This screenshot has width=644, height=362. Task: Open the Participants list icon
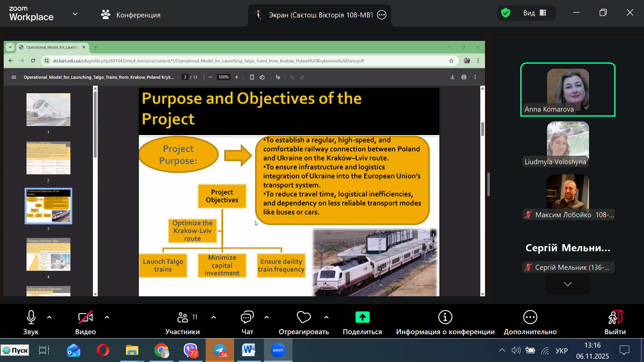(183, 317)
